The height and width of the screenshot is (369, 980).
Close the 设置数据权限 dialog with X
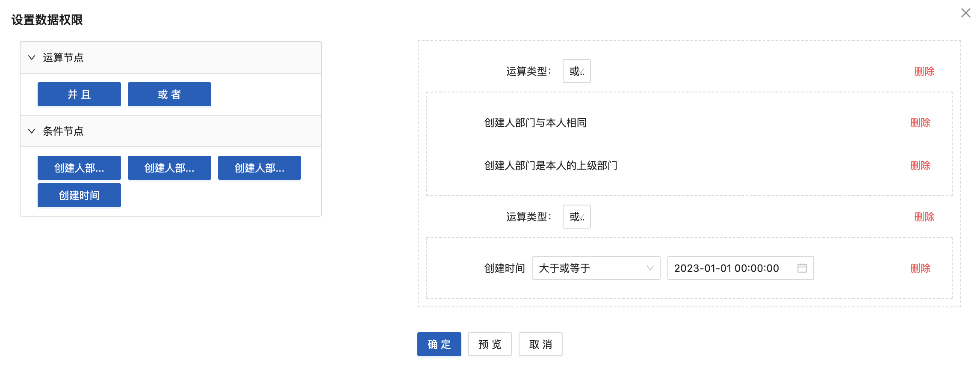click(x=965, y=13)
